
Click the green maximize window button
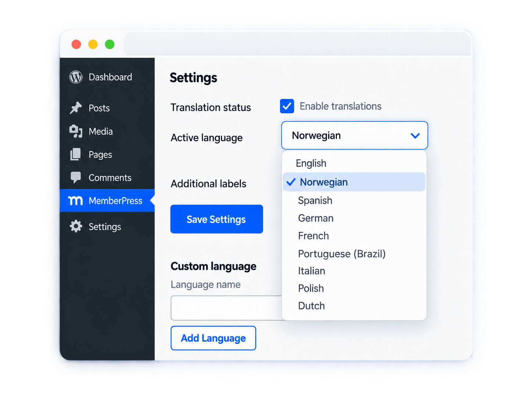click(109, 44)
